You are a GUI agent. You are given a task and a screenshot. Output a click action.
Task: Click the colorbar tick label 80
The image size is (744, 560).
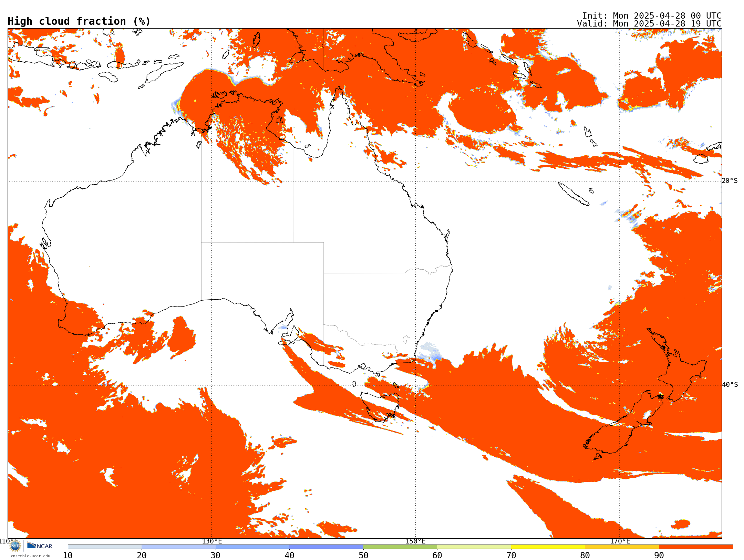(585, 556)
